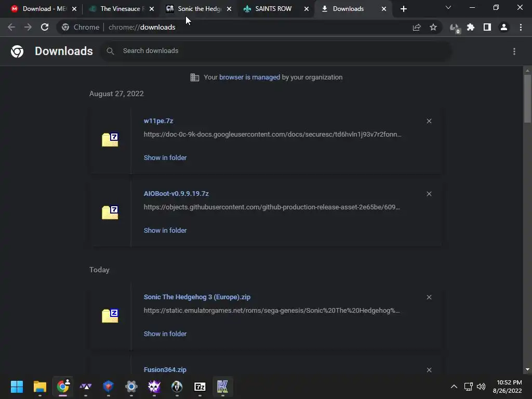
Task: Close The Vinesauce tab
Action: (x=152, y=9)
